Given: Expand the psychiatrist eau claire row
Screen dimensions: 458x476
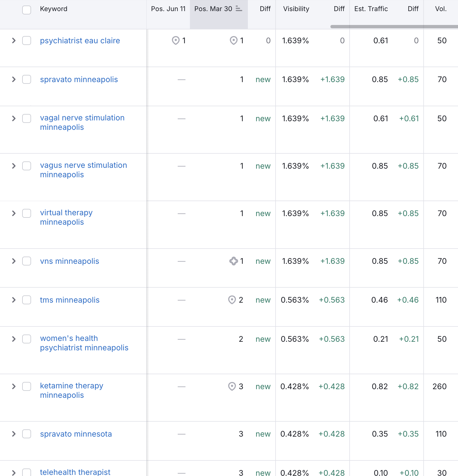Looking at the screenshot, I should click(x=14, y=40).
